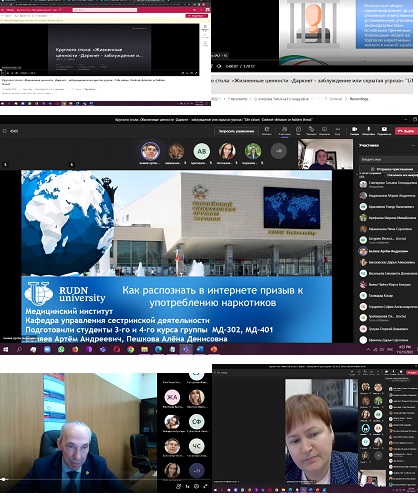
Task: Click the search field in top-left browser window
Action: [105, 10]
